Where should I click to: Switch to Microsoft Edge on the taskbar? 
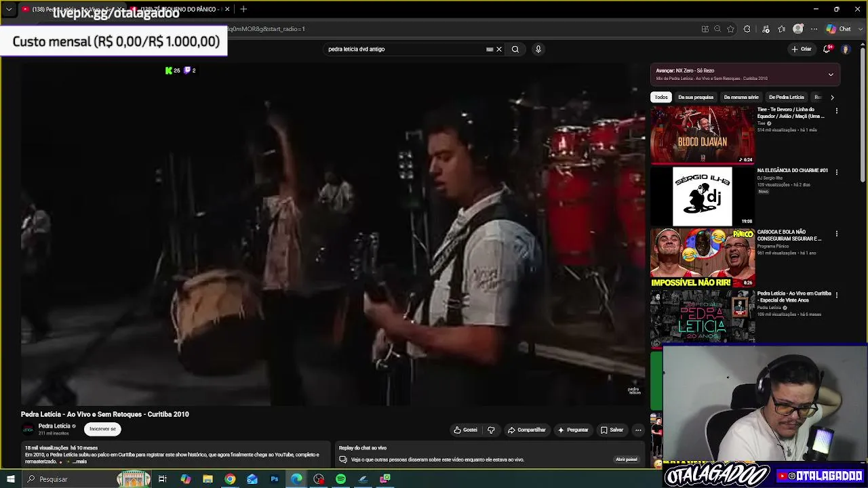point(296,479)
